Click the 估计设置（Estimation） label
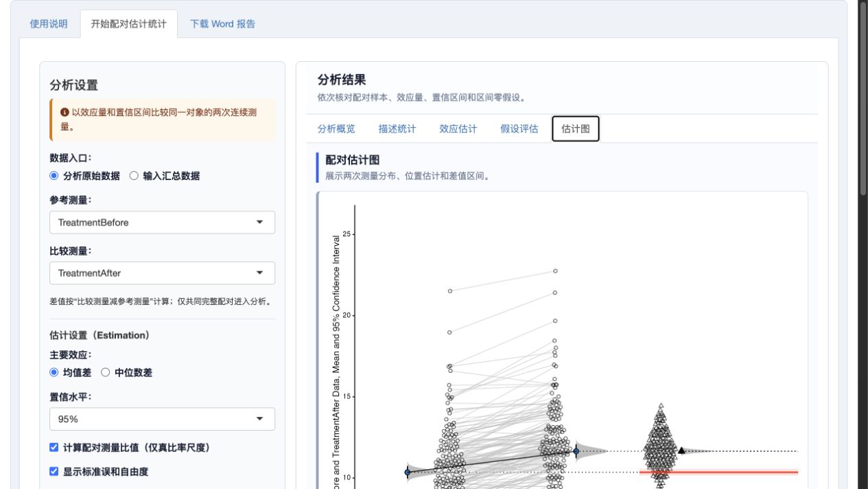Image resolution: width=868 pixels, height=489 pixels. coord(99,335)
